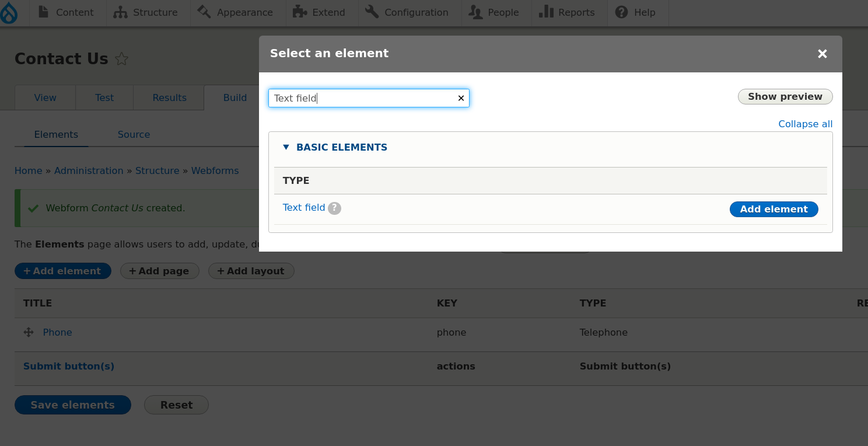Click the Text field type link
This screenshot has height=446, width=868.
pyautogui.click(x=303, y=207)
